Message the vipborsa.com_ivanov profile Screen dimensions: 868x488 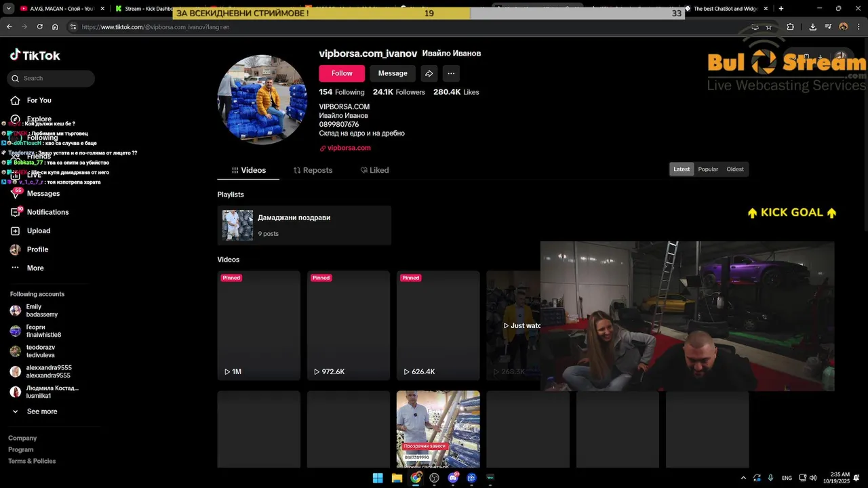click(393, 73)
